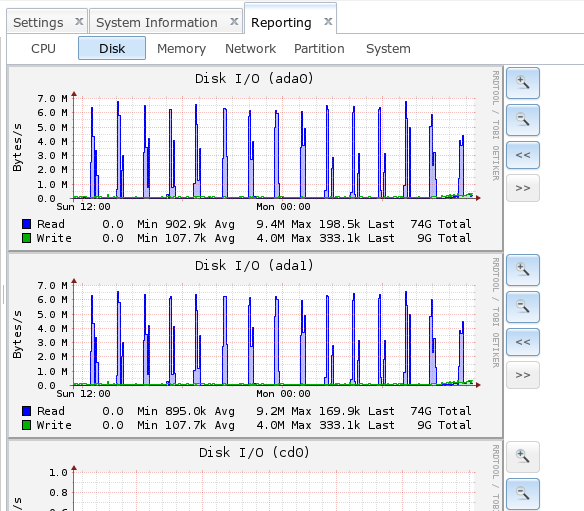Select the Disk reporting section

(x=112, y=48)
